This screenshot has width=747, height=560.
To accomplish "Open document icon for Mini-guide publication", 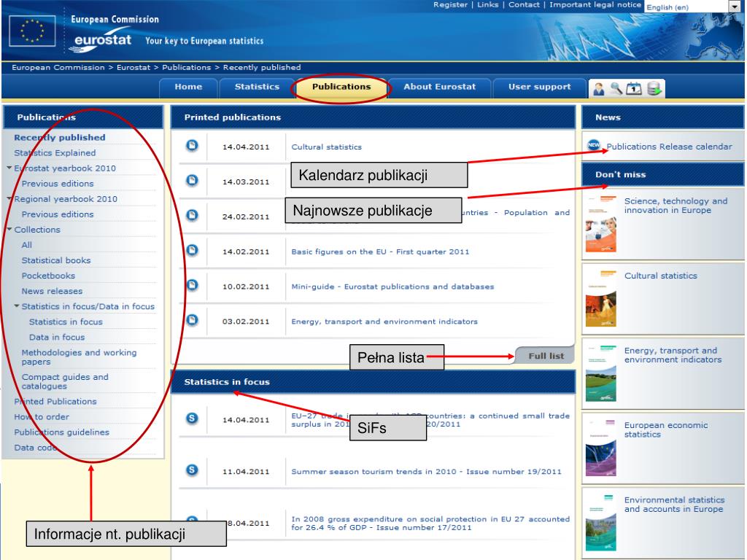I will 192,285.
